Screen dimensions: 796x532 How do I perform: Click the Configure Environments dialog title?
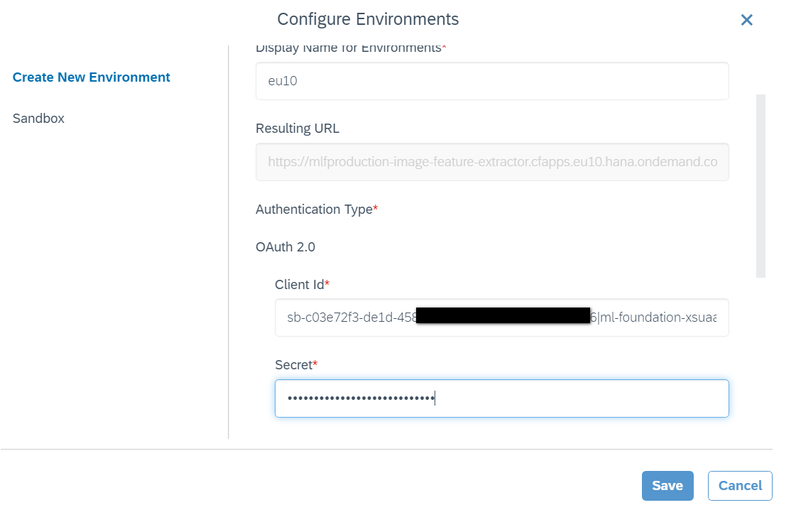tap(368, 19)
